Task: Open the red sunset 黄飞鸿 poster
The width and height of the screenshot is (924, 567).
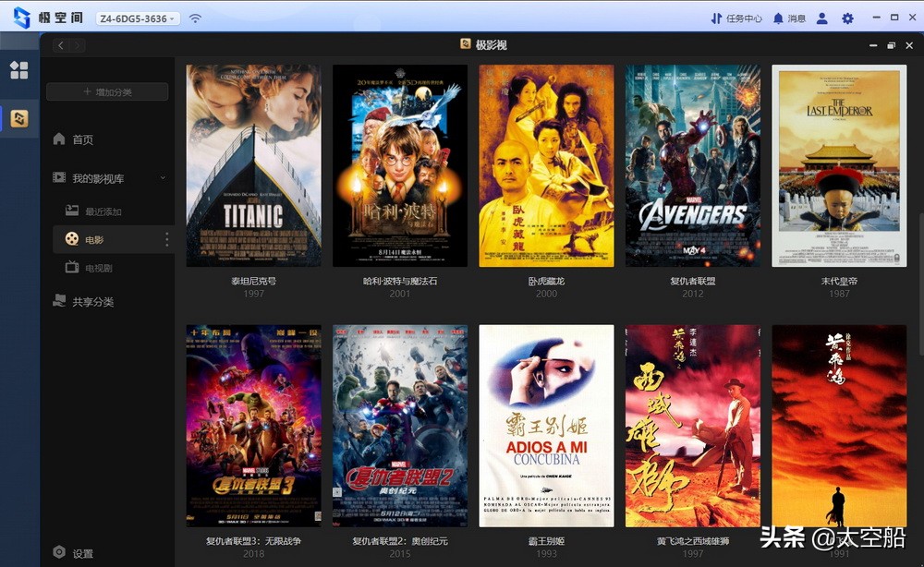Action: coord(839,426)
